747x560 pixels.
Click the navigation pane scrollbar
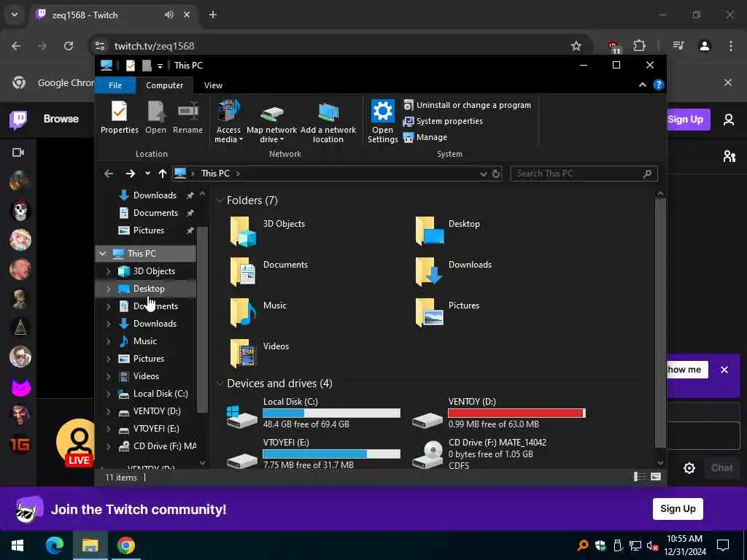(x=203, y=319)
